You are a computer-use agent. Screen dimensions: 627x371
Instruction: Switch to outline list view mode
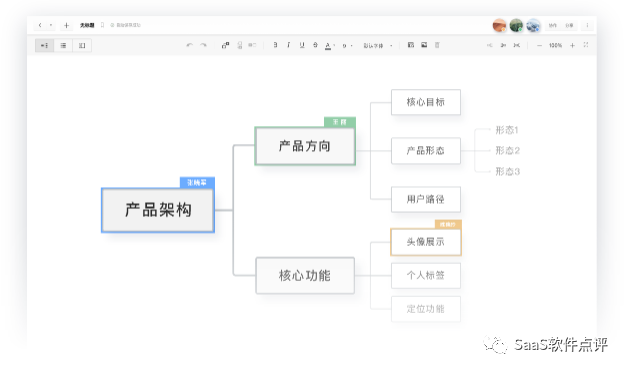point(63,45)
